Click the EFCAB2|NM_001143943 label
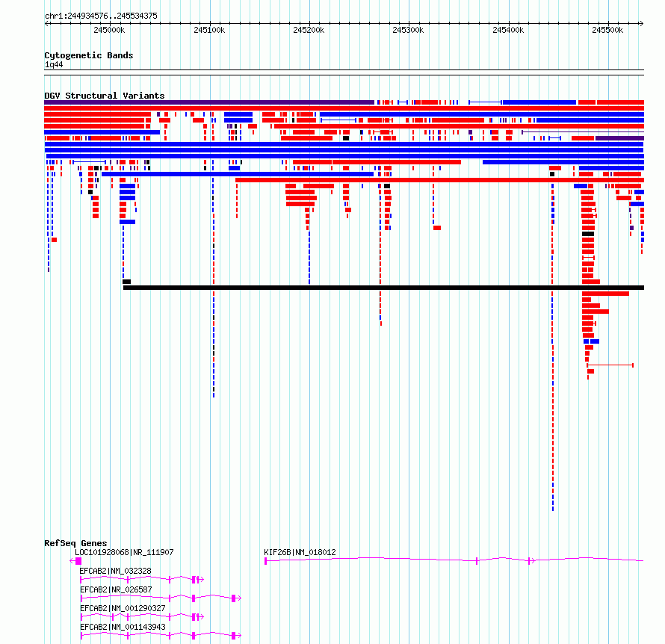 click(x=123, y=627)
